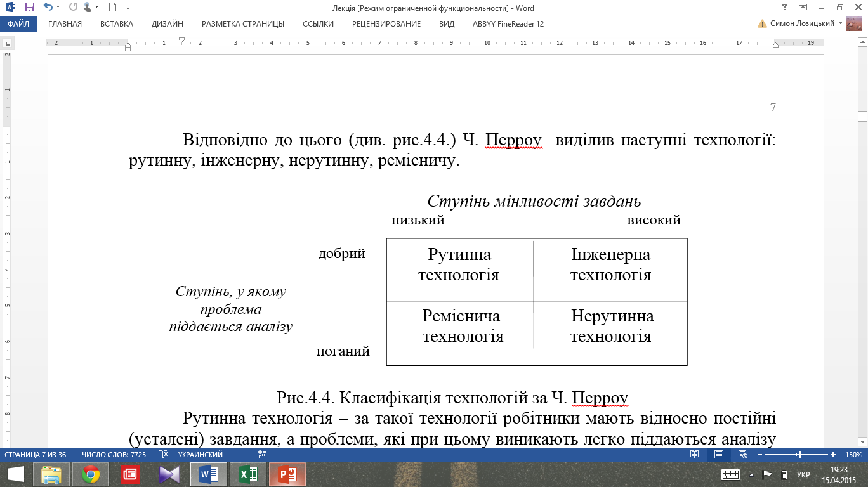Expand the touch mode dropdown arrow

pyautogui.click(x=96, y=8)
